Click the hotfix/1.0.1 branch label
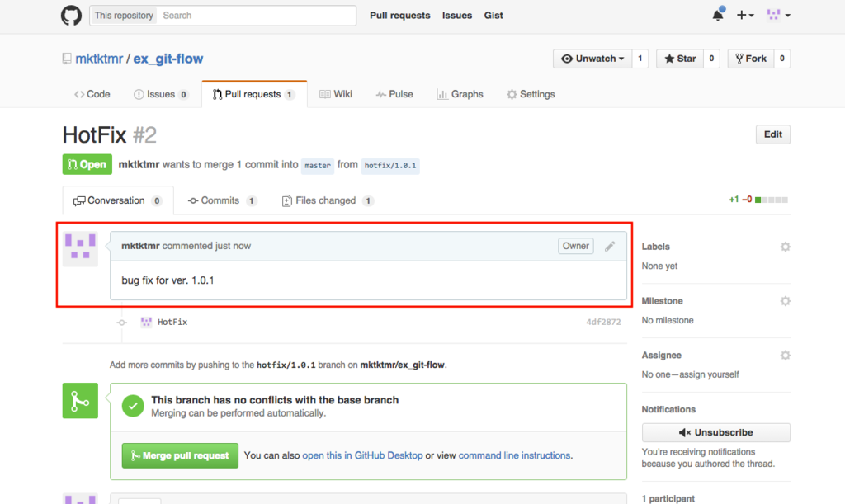 pyautogui.click(x=390, y=165)
